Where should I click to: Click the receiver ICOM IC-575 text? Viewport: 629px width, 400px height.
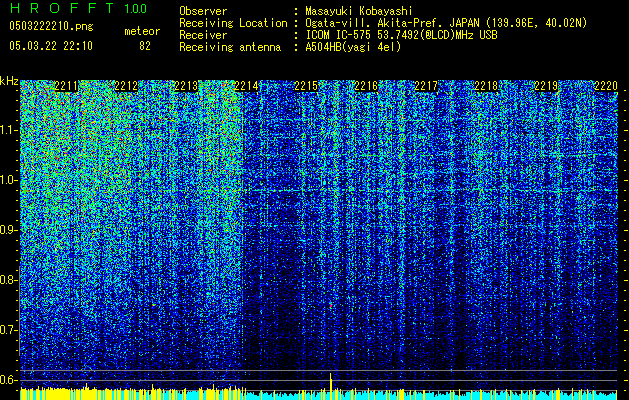click(x=339, y=35)
